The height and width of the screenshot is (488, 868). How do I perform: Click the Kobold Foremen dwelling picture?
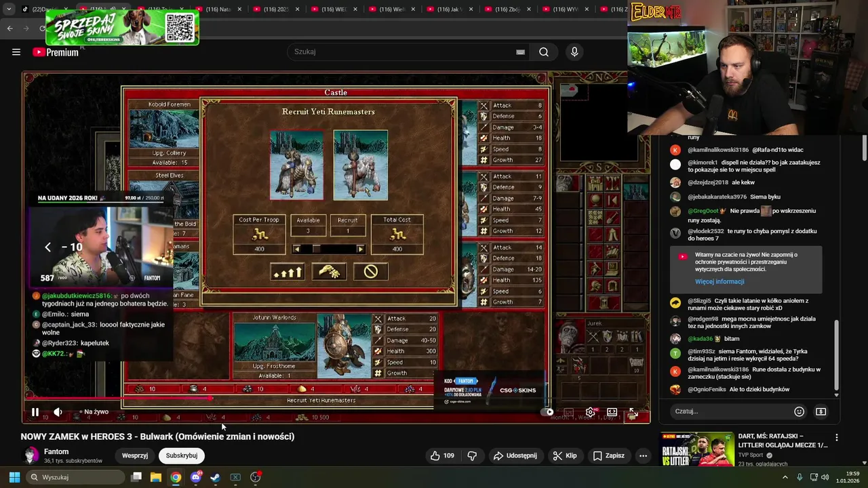(x=165, y=129)
